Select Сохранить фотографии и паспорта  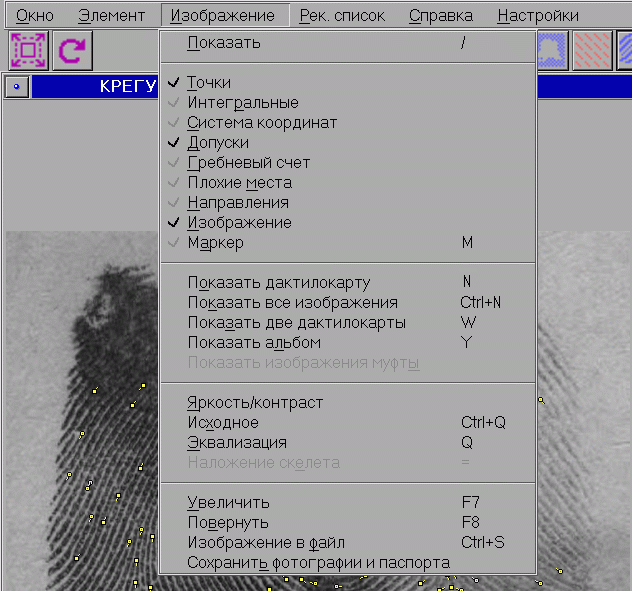pos(347,562)
